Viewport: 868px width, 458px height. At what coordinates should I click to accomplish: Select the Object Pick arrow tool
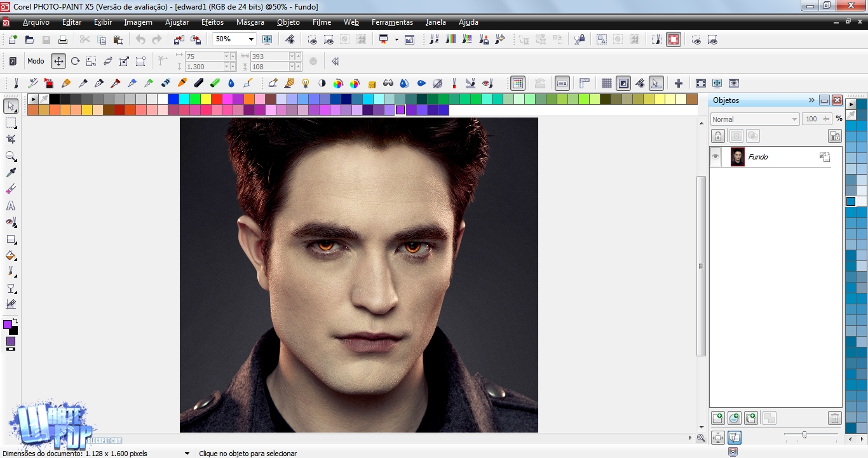pos(11,106)
